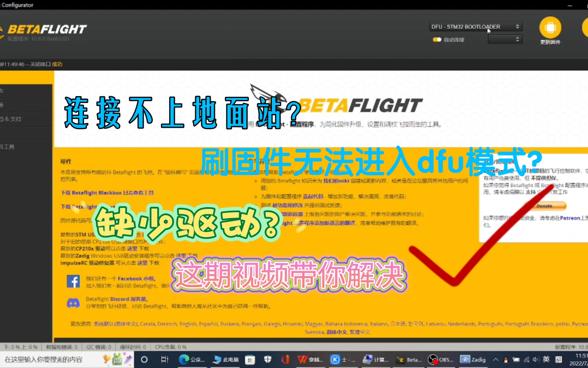Switch language to Español
This screenshot has height=368, width=588.
(208, 324)
